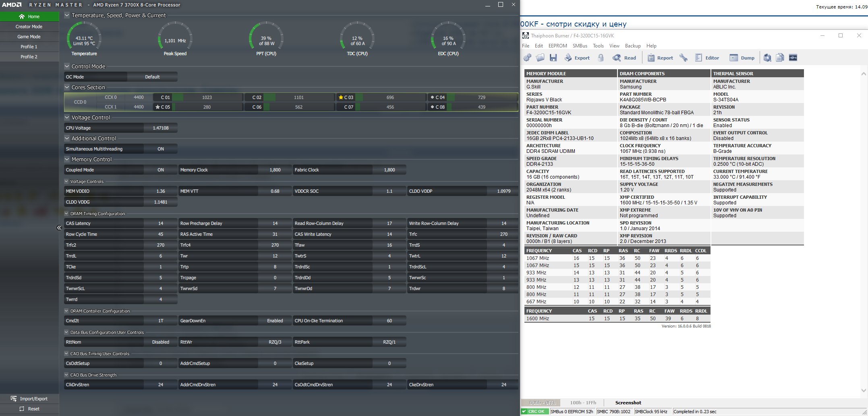Collapse the Additional Control section

(x=67, y=138)
